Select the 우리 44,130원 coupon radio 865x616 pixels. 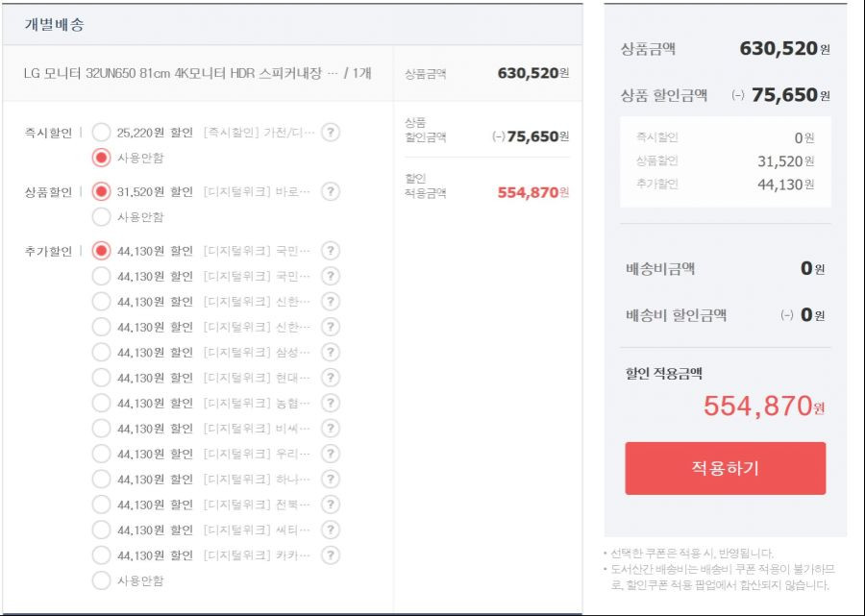[x=101, y=454]
